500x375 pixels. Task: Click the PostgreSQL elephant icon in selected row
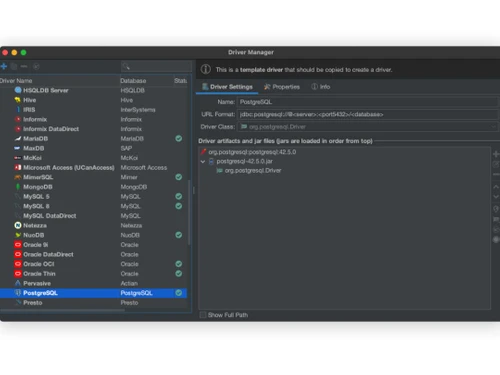pyautogui.click(x=18, y=293)
